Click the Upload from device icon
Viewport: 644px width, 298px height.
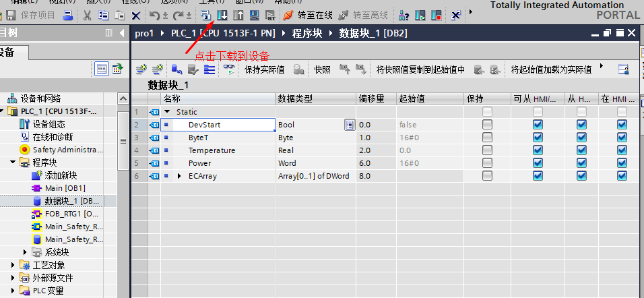coord(238,15)
